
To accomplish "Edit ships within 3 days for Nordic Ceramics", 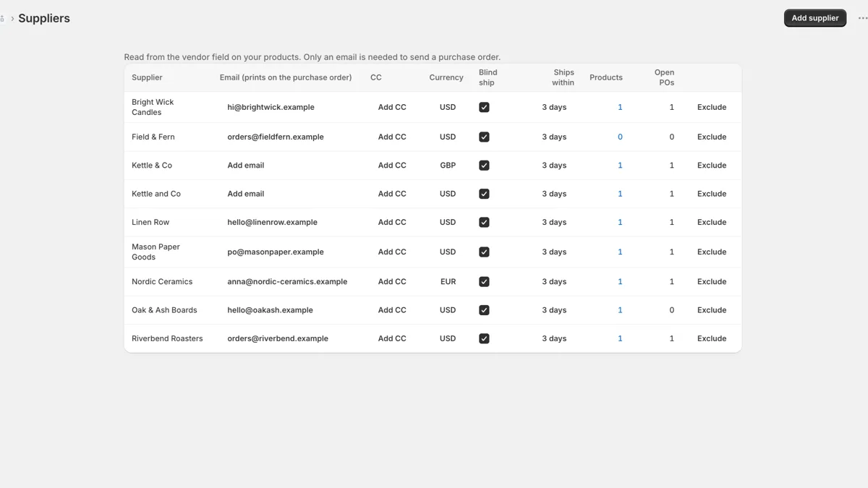I will point(554,282).
